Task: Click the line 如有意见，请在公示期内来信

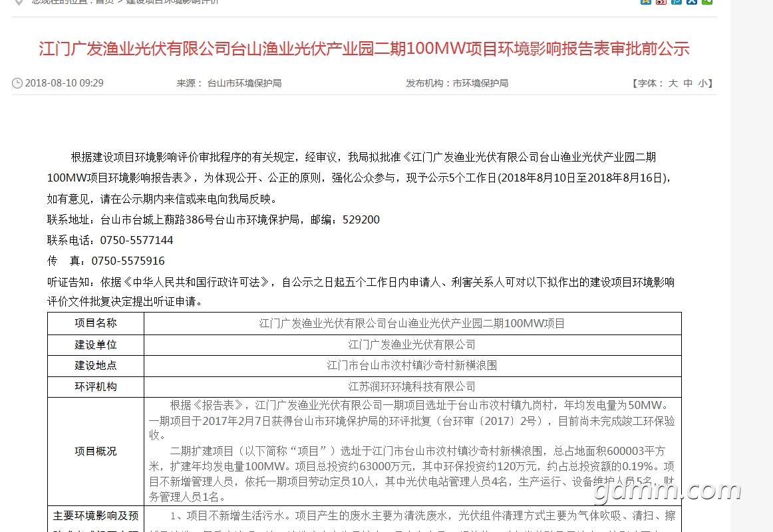Action: point(164,199)
